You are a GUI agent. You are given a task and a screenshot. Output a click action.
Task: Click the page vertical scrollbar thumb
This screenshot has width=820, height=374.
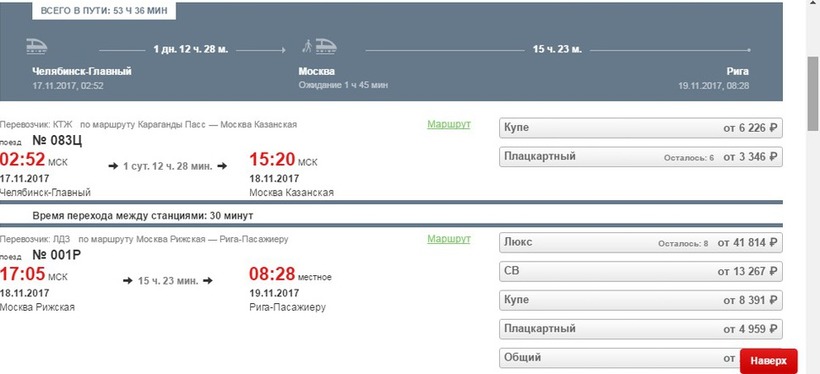tap(813, 94)
